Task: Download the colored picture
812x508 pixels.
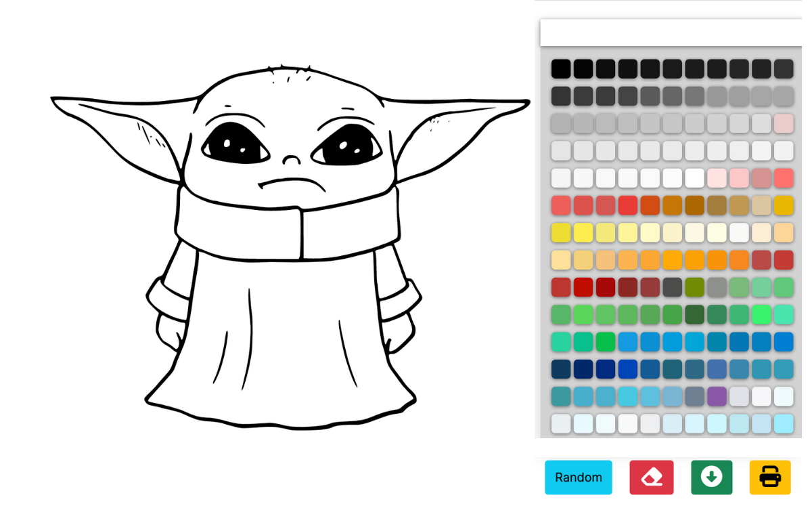Action: 711,478
